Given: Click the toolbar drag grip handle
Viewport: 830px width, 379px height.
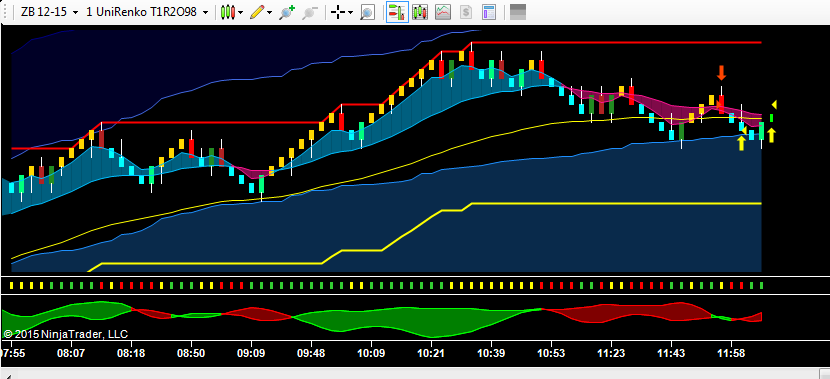Looking at the screenshot, I should click(6, 12).
